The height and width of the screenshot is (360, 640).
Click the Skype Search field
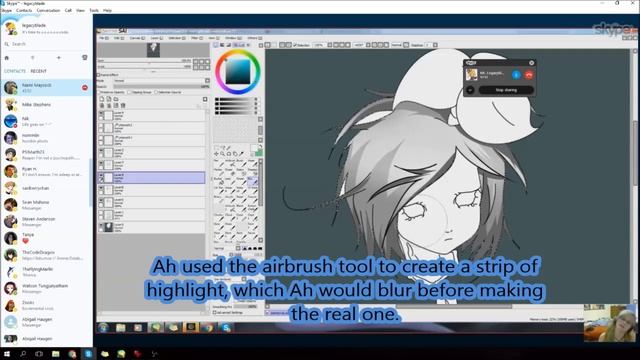[47, 44]
